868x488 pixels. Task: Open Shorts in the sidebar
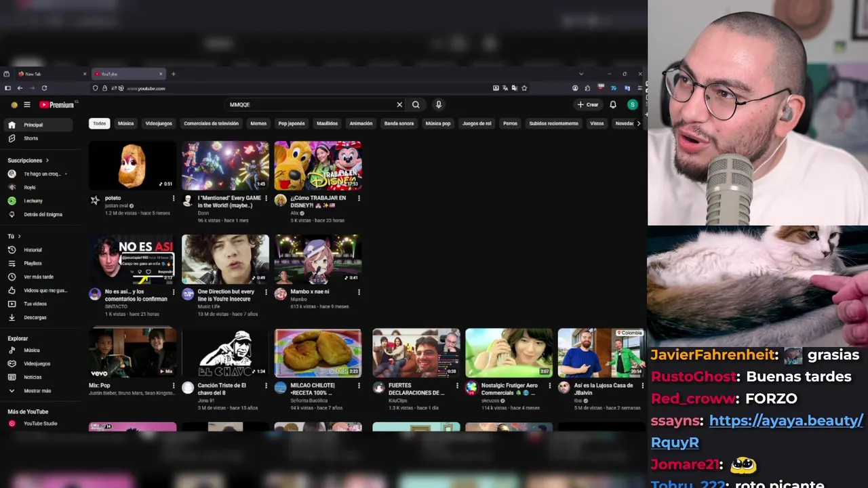tap(38, 138)
